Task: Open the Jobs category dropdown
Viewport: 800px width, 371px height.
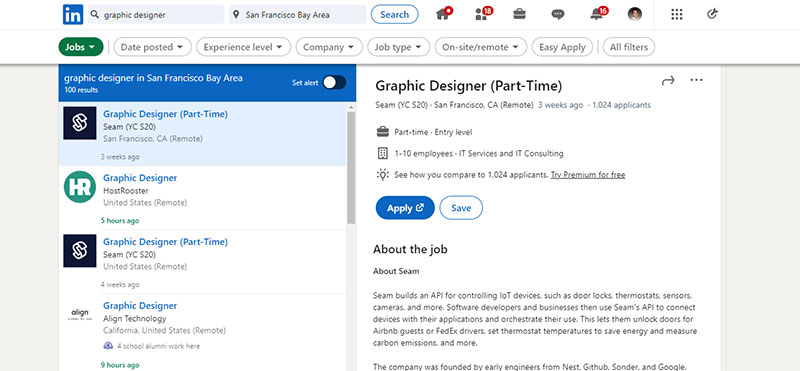Action: pos(81,47)
